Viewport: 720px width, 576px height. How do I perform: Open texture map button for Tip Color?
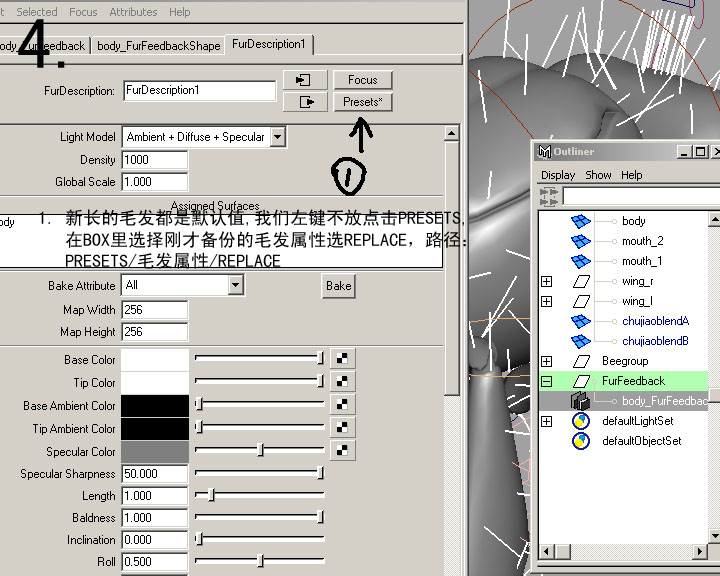(342, 381)
